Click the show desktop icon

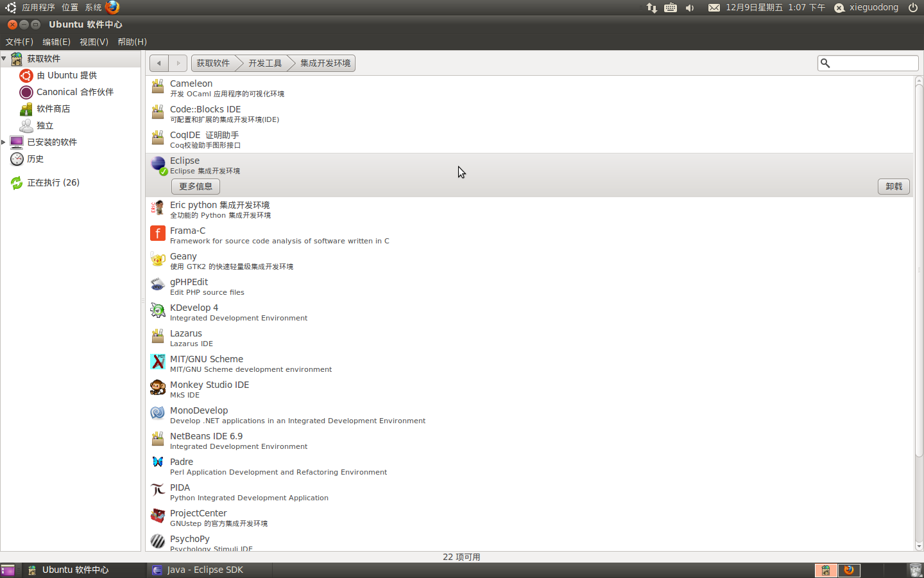[x=8, y=570]
